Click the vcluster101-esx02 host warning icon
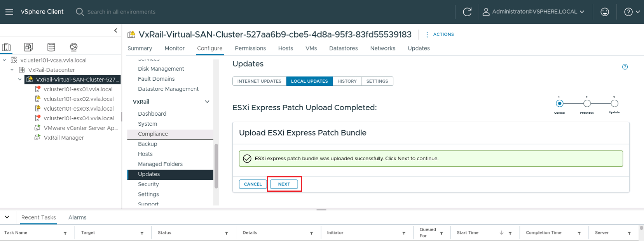The height and width of the screenshot is (241, 644). (38, 99)
